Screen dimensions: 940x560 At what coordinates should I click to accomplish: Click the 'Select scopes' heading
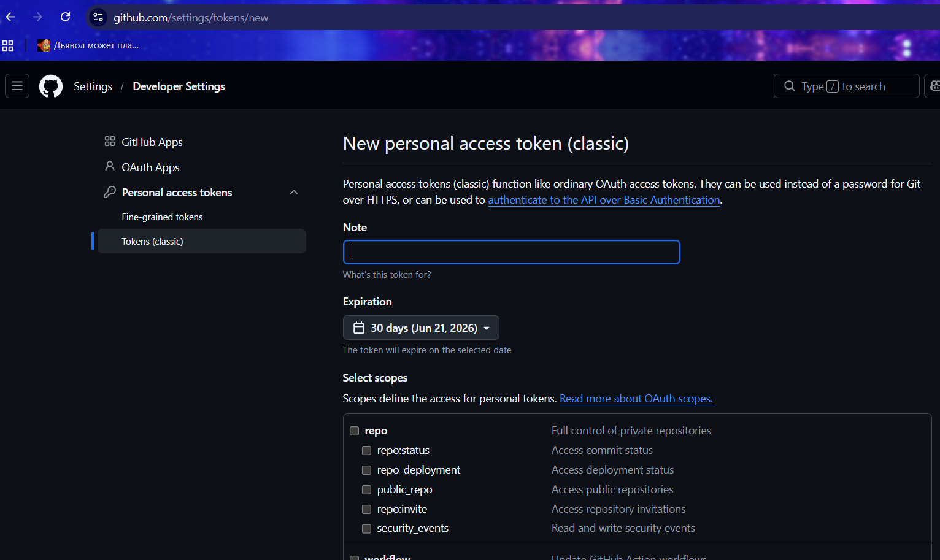pos(375,378)
